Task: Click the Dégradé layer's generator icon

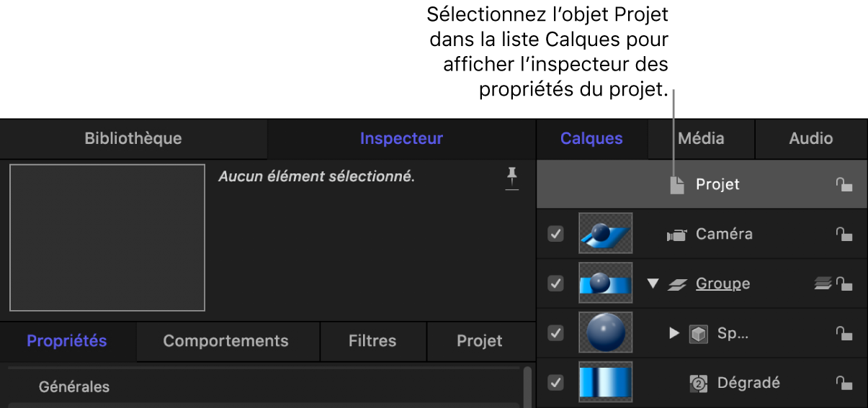Action: coord(698,383)
